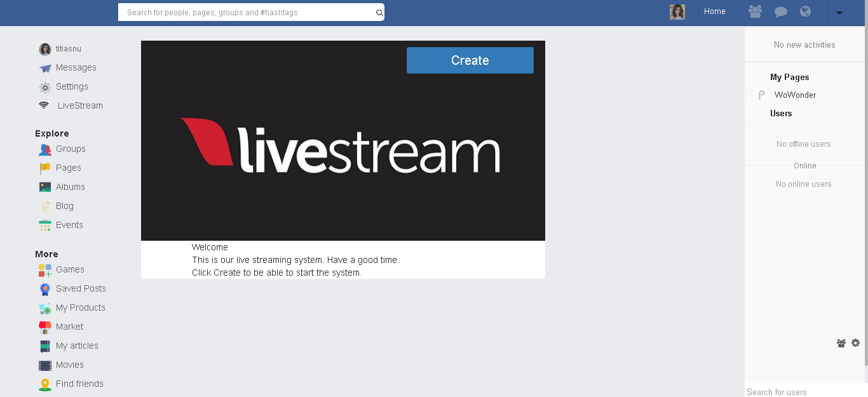Click the My Products cart icon

pyautogui.click(x=44, y=308)
